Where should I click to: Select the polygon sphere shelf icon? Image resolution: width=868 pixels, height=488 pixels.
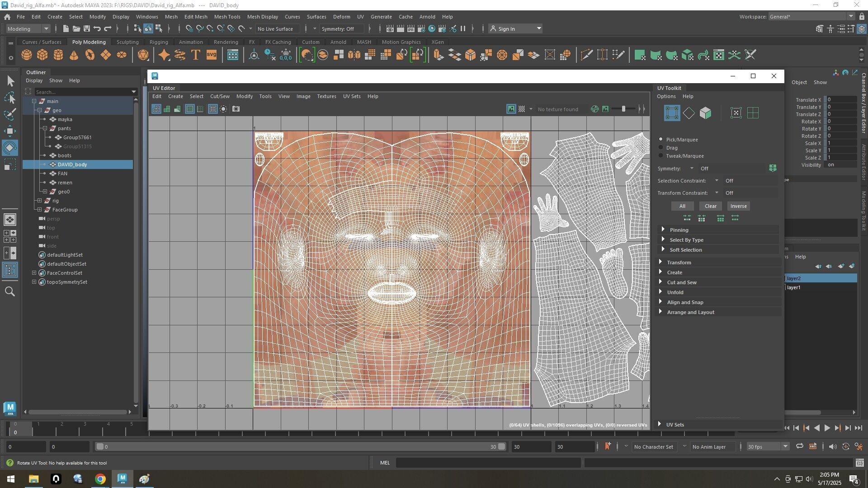tap(27, 55)
